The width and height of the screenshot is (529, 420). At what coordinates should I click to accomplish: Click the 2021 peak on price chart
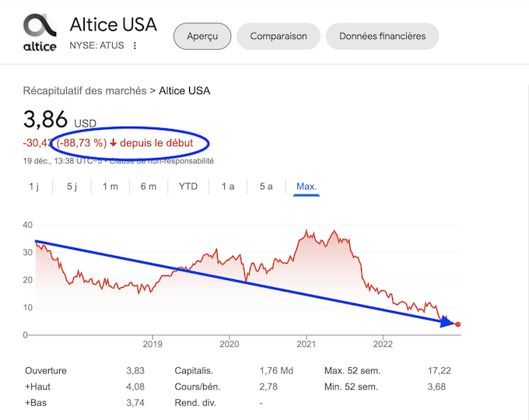307,231
